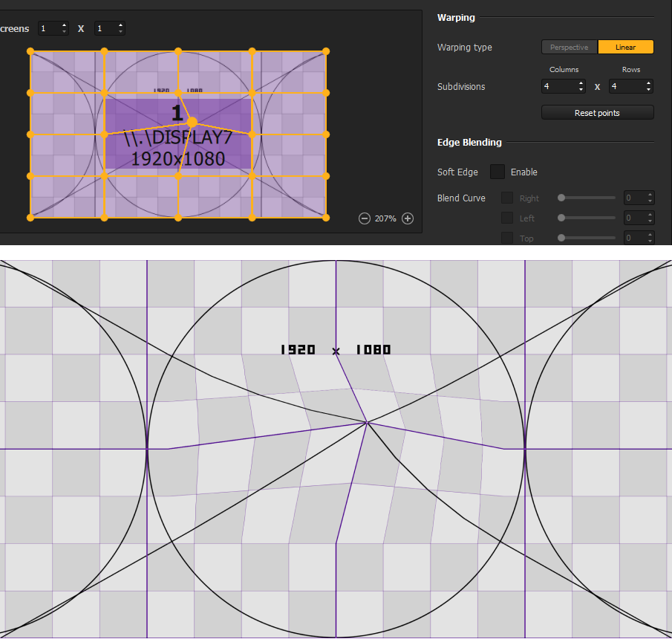Screen dimensions: 672x639
Task: Switch warping type to Linear
Action: [x=626, y=47]
